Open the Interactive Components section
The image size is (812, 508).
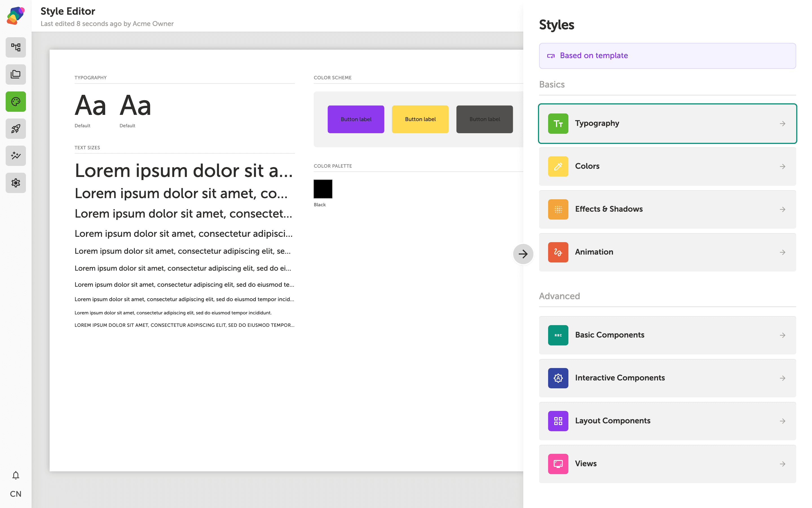point(667,378)
